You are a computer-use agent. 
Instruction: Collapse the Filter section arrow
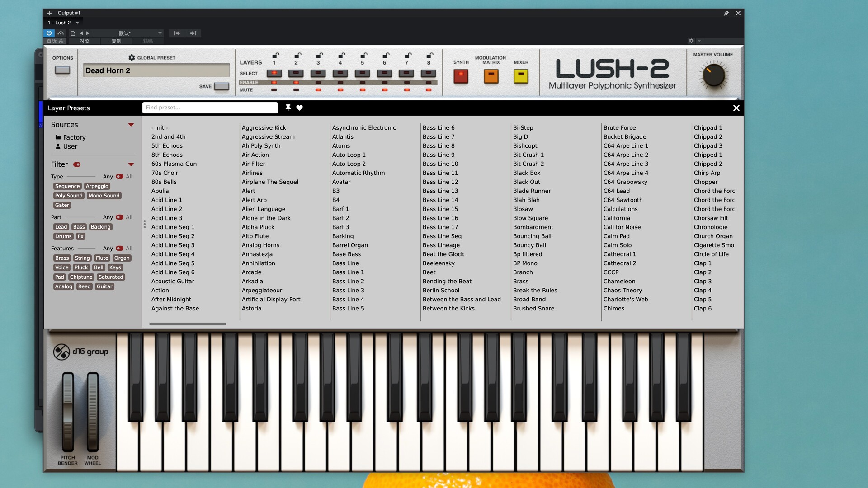point(131,164)
